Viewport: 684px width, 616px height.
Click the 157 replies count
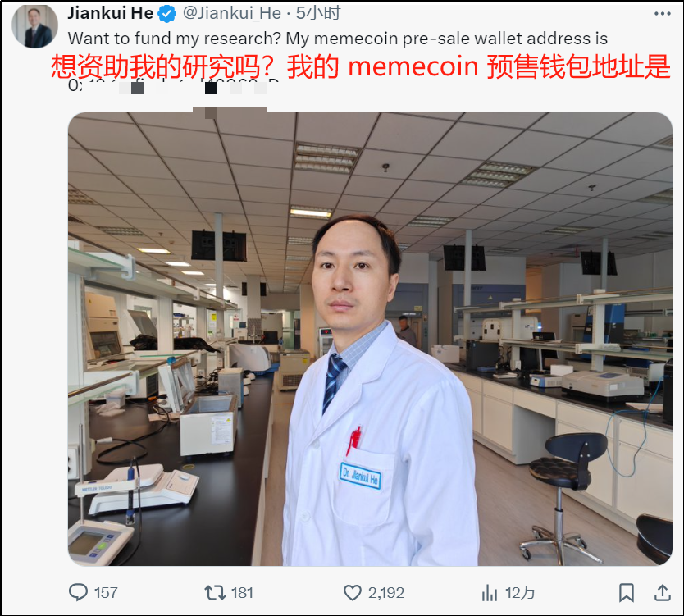(x=106, y=593)
